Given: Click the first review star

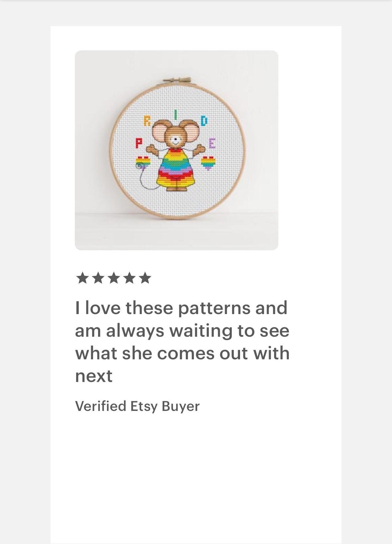Looking at the screenshot, I should (x=82, y=278).
